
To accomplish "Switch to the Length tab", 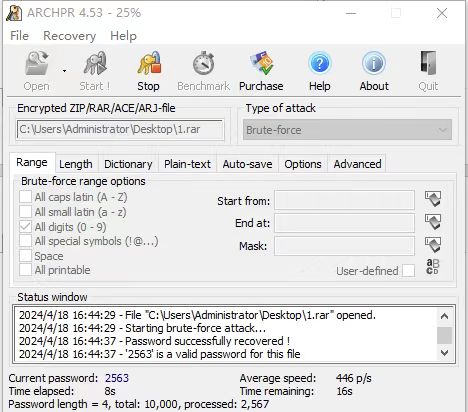I will click(x=76, y=164).
